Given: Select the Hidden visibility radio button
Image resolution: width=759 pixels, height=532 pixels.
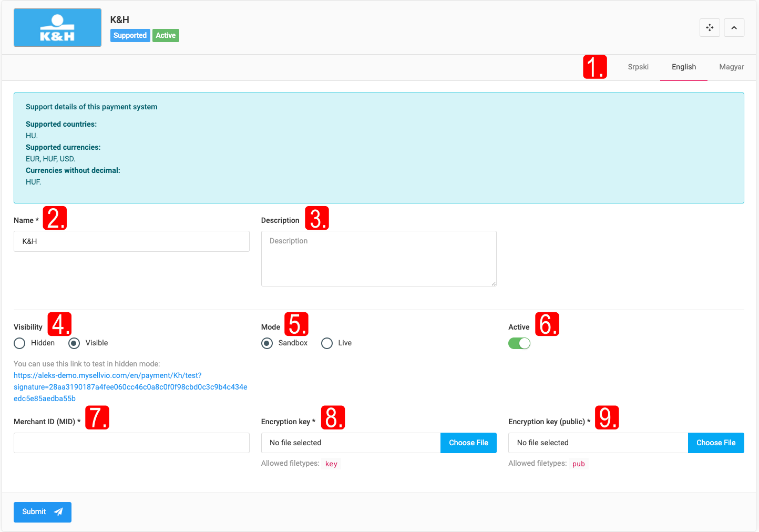Looking at the screenshot, I should pyautogui.click(x=20, y=343).
